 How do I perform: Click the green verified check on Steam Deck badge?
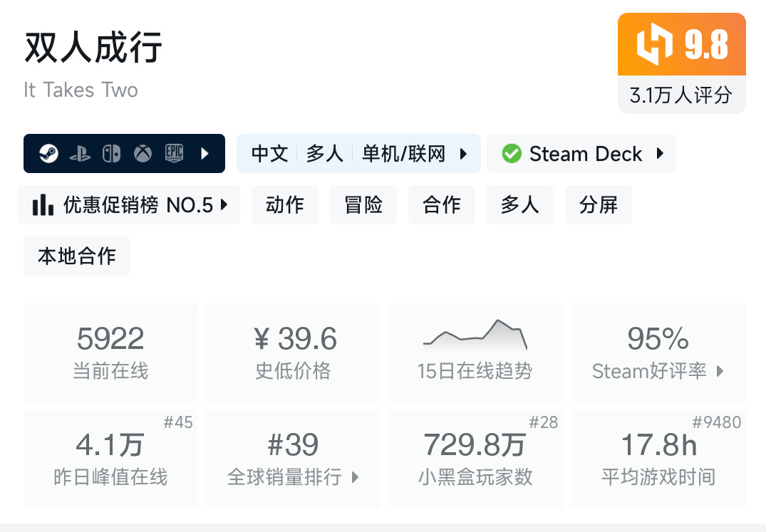[x=510, y=153]
